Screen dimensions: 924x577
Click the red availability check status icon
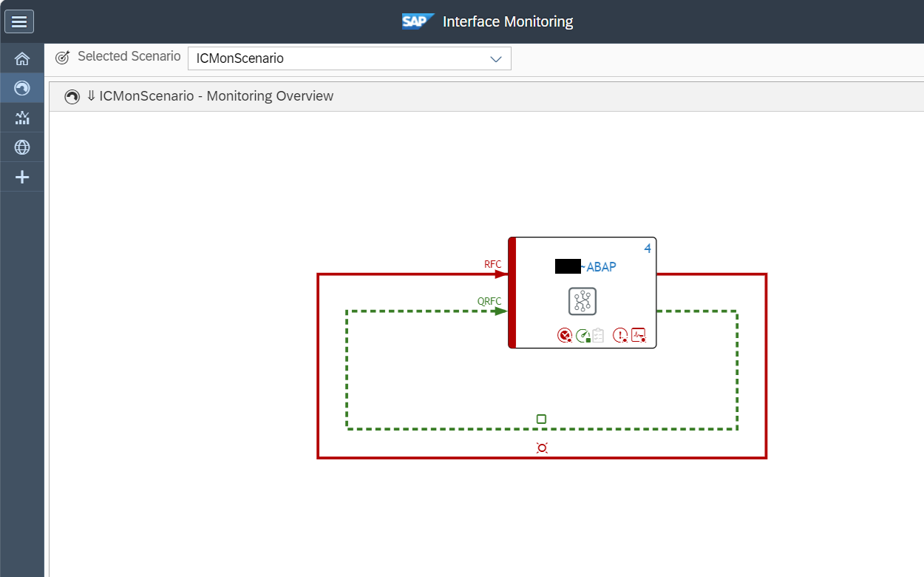point(565,335)
